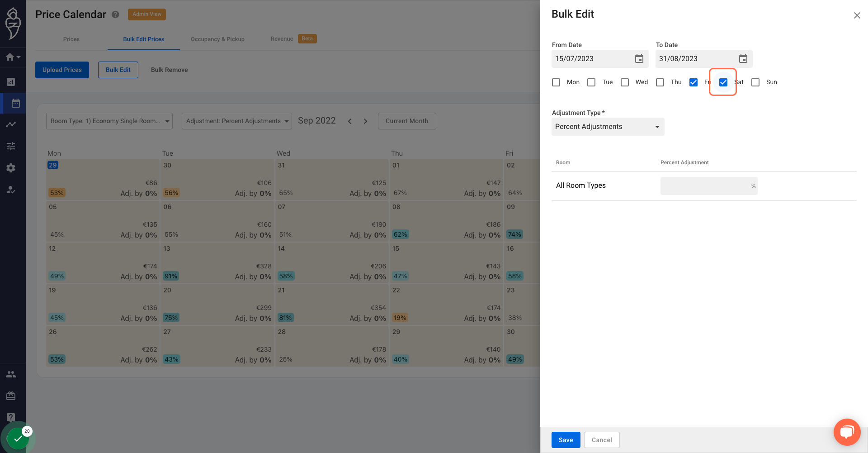This screenshot has height=453, width=868.
Task: Check the Tue checkbox
Action: [591, 82]
